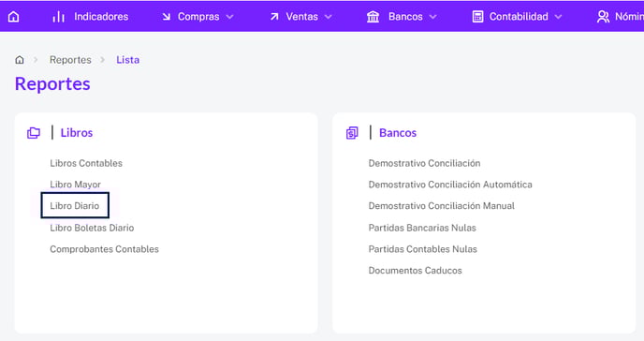Click the Nómina person icon
This screenshot has width=644, height=341.
[x=603, y=17]
